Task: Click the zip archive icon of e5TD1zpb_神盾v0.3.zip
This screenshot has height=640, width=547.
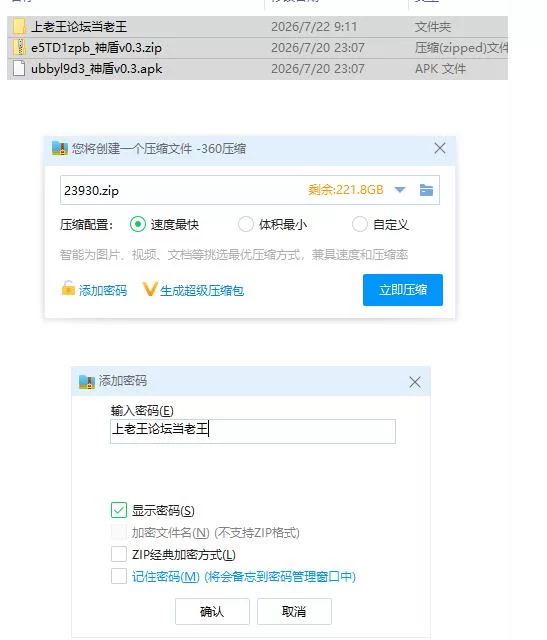Action: [x=19, y=48]
